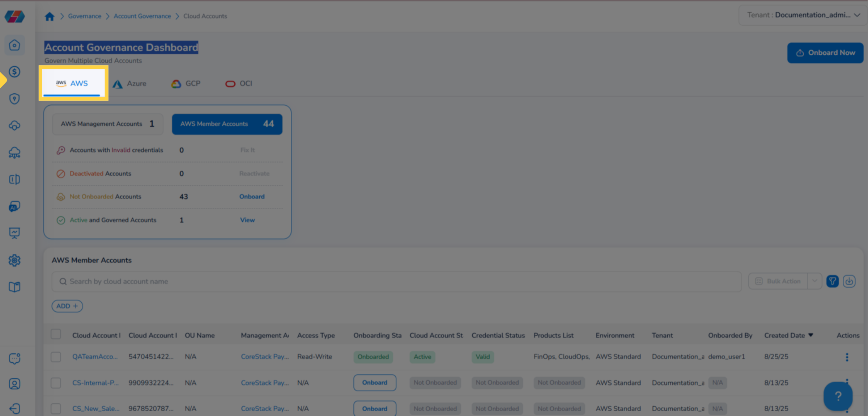Open the SecOps shield icon in the sidebar
This screenshot has width=868, height=416.
tap(14, 98)
